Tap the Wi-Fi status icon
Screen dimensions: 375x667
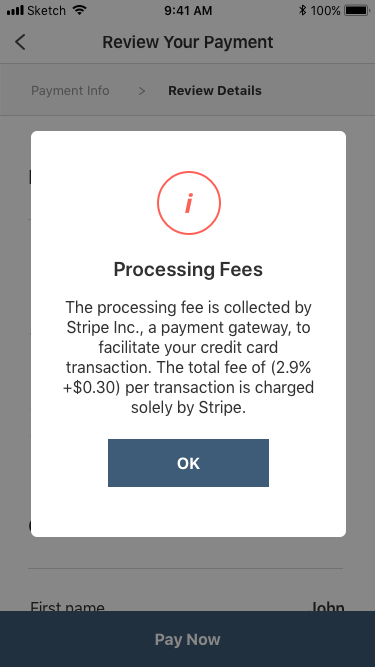click(80, 10)
